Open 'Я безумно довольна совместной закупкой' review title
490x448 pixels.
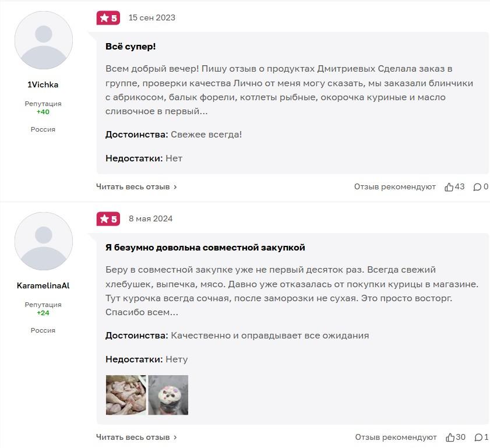tap(205, 248)
